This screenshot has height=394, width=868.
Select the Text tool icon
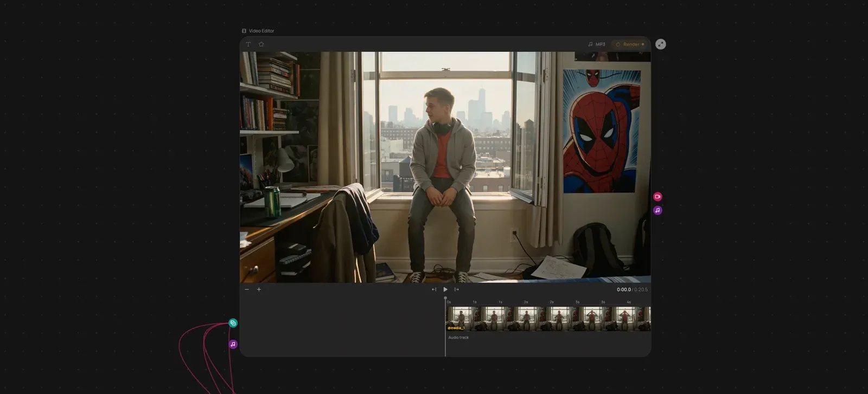[x=248, y=44]
